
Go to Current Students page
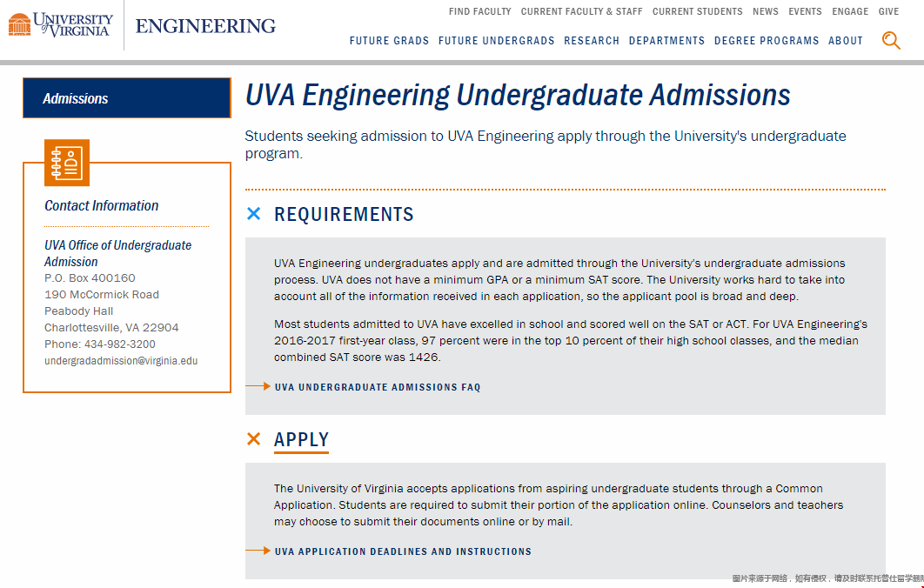698,12
